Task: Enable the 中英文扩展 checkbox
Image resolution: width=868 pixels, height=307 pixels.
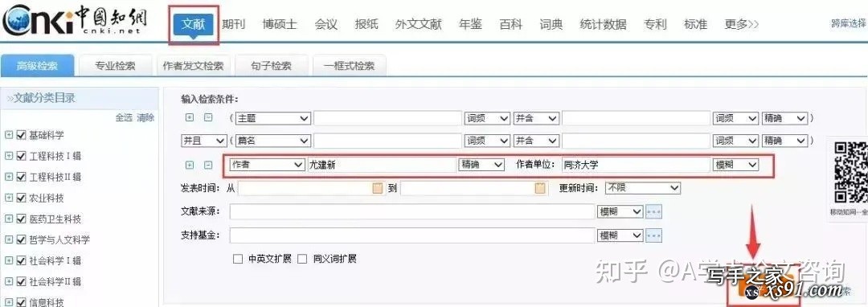Action: pos(238,259)
